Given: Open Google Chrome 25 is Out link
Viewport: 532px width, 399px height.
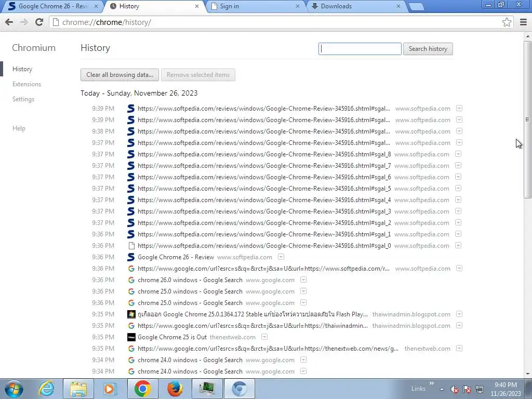Looking at the screenshot, I should coord(172,337).
